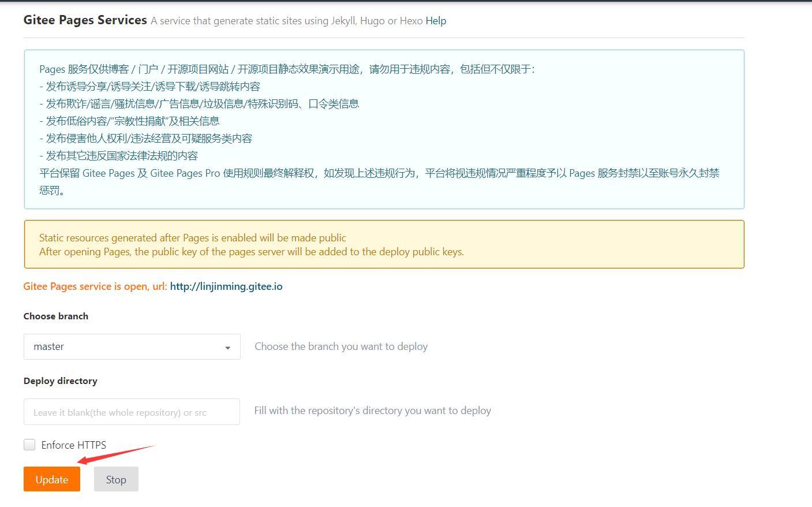The width and height of the screenshot is (812, 507).
Task: Click the '发布侵害他人权利' notice line
Action: click(146, 139)
